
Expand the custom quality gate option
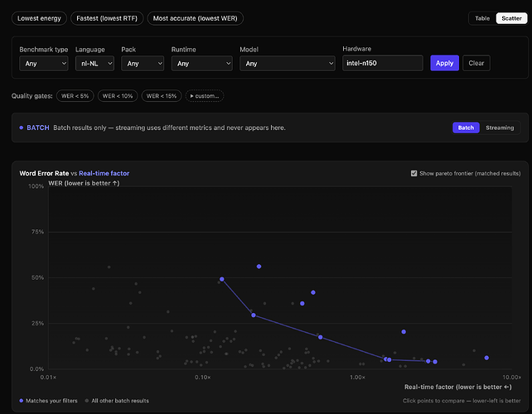tap(205, 96)
